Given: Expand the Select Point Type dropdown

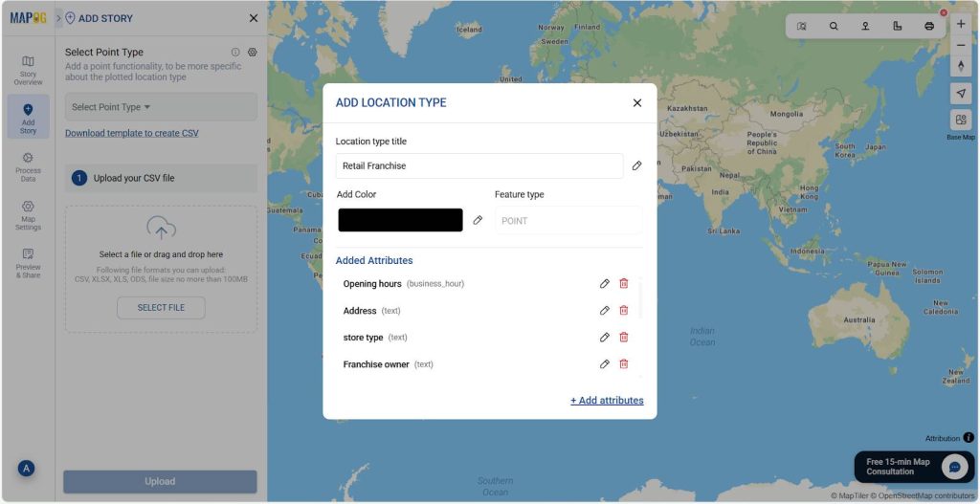Looking at the screenshot, I should [x=161, y=107].
